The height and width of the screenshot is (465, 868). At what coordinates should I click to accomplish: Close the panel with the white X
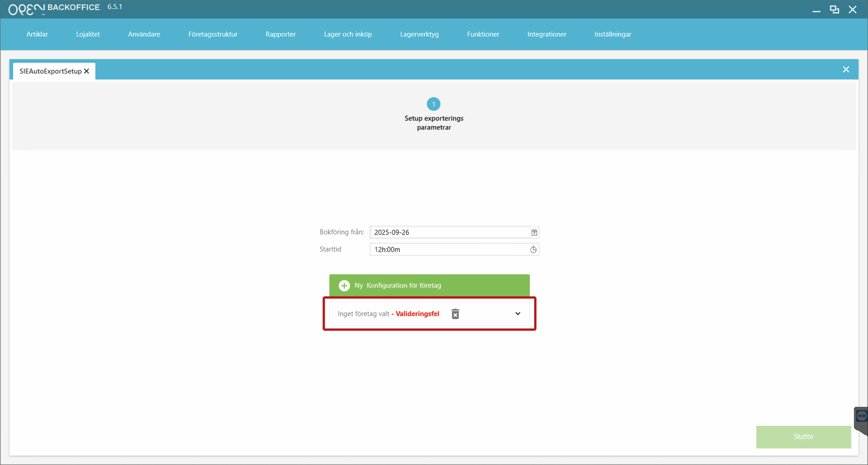point(846,69)
